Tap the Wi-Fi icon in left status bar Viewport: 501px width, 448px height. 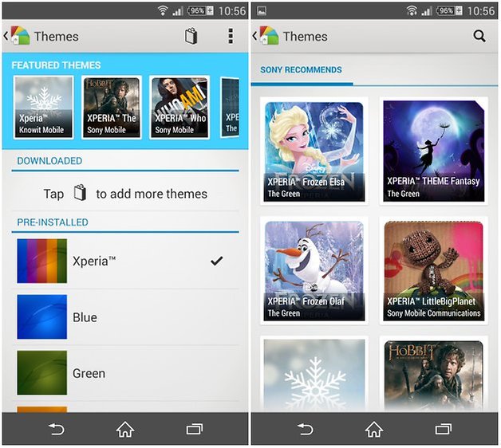(163, 11)
